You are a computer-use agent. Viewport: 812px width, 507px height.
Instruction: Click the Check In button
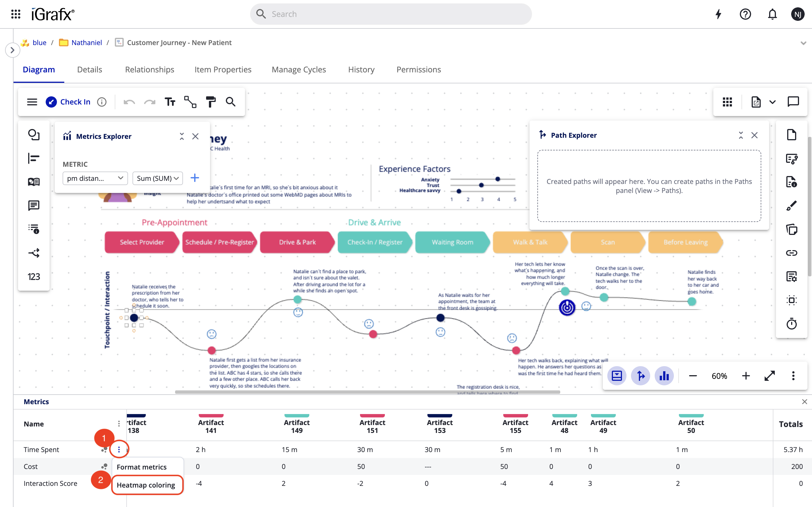click(x=69, y=102)
